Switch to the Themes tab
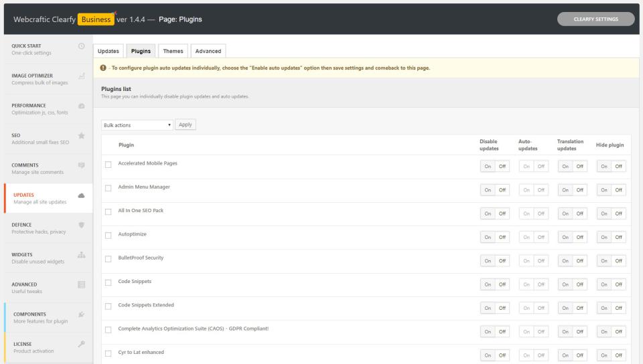This screenshot has width=643, height=364. pyautogui.click(x=173, y=51)
